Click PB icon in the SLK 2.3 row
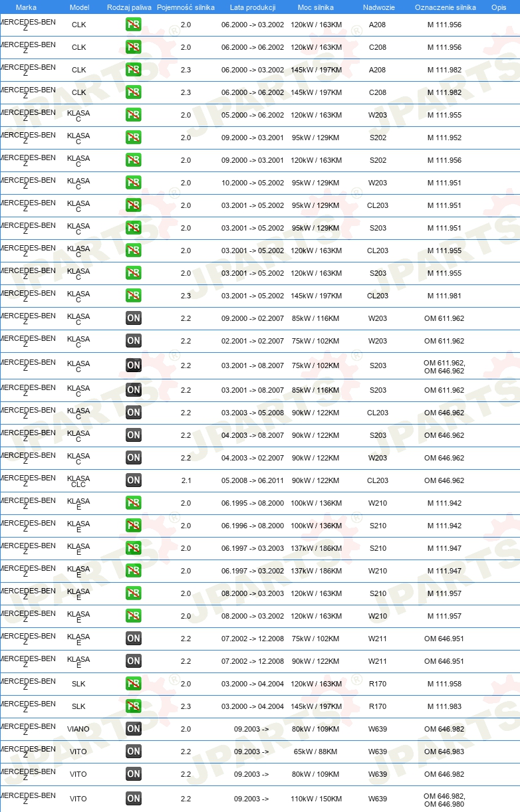520x812 pixels. pos(134,706)
